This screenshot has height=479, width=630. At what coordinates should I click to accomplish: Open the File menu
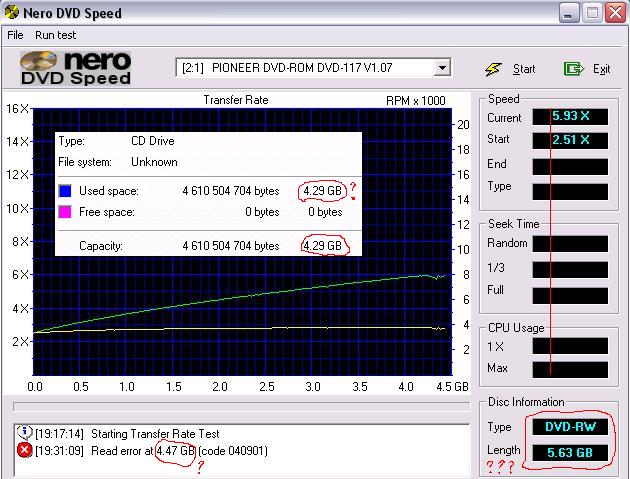pyautogui.click(x=15, y=34)
